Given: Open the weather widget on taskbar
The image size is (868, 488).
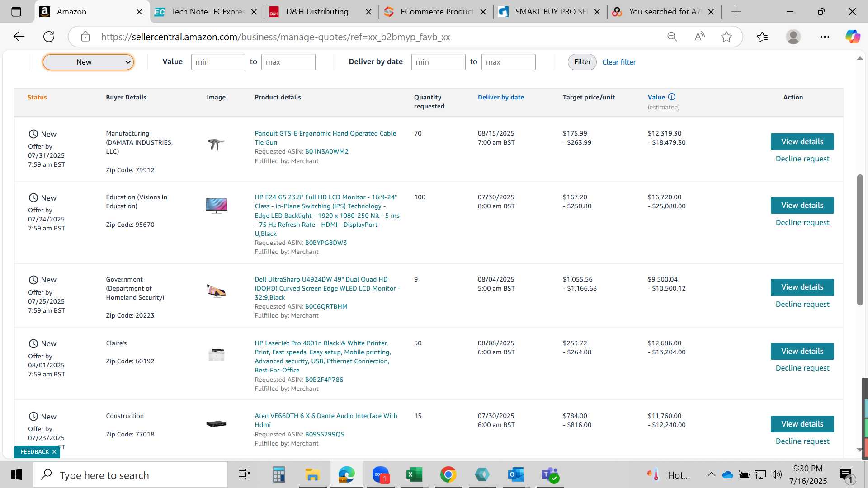Looking at the screenshot, I should (x=668, y=475).
